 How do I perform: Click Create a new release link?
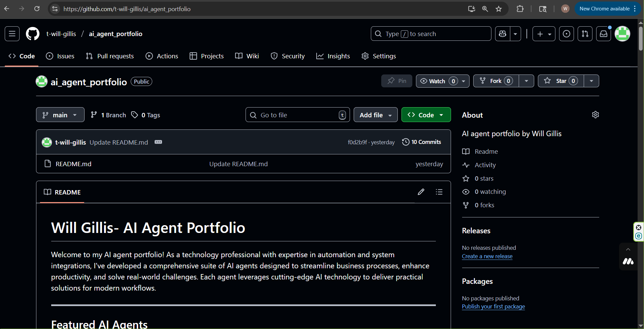487,256
